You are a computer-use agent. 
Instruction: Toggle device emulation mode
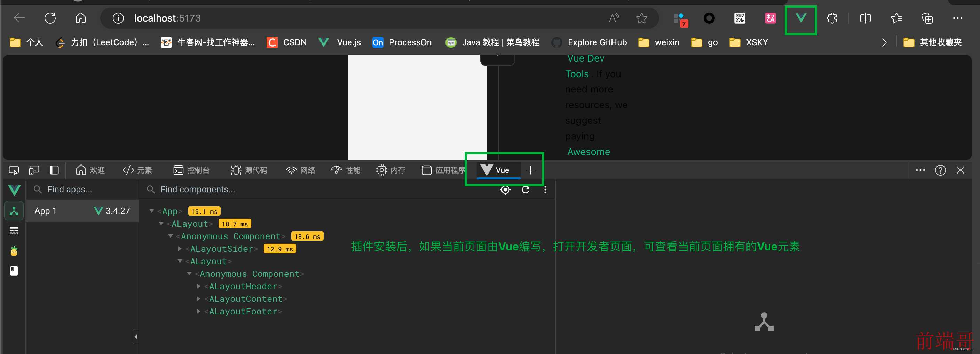[34, 170]
